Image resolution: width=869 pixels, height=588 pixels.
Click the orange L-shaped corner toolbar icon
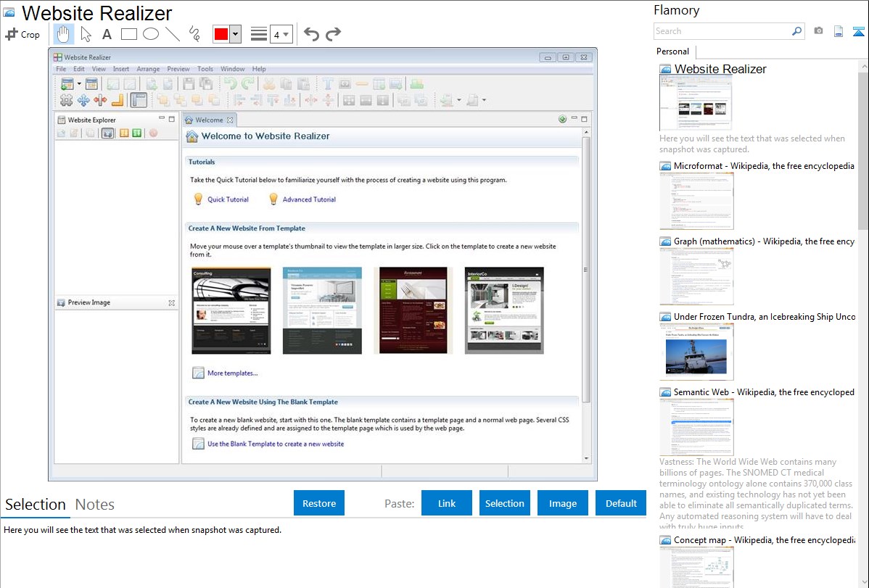[118, 100]
